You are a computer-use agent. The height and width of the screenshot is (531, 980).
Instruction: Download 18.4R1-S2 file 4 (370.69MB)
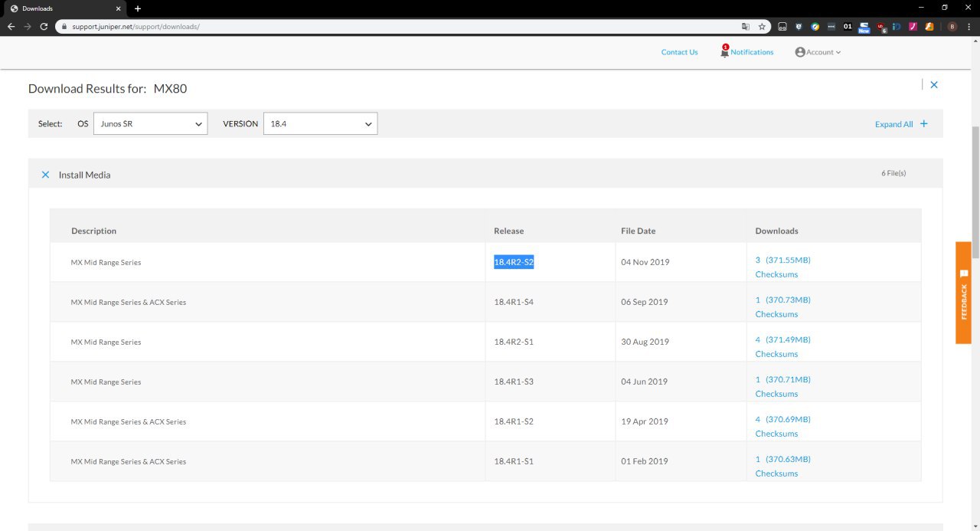pos(782,419)
